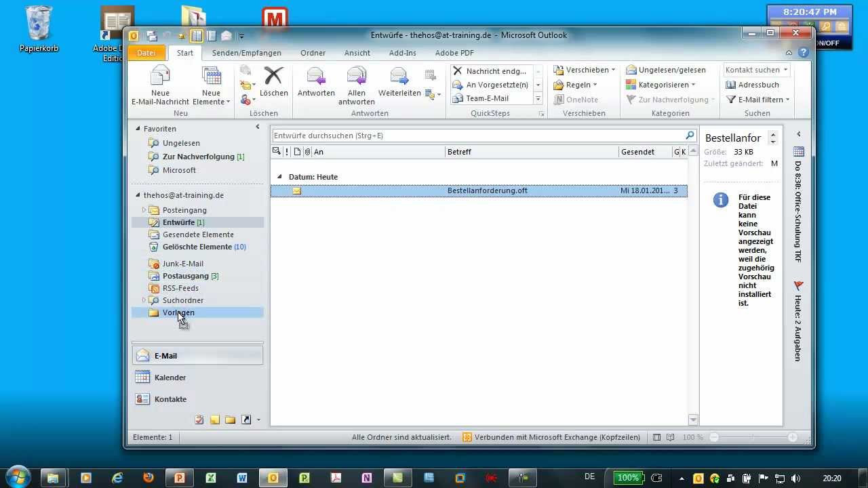This screenshot has width=868, height=488.
Task: Minimize the ribbon with the caret icon
Action: tap(789, 53)
